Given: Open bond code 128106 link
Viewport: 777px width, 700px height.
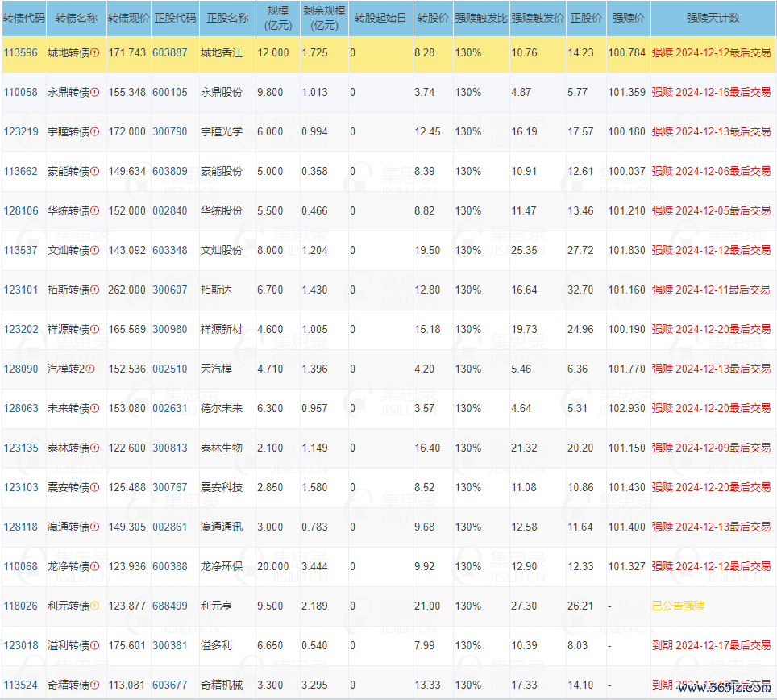Looking at the screenshot, I should point(21,210).
